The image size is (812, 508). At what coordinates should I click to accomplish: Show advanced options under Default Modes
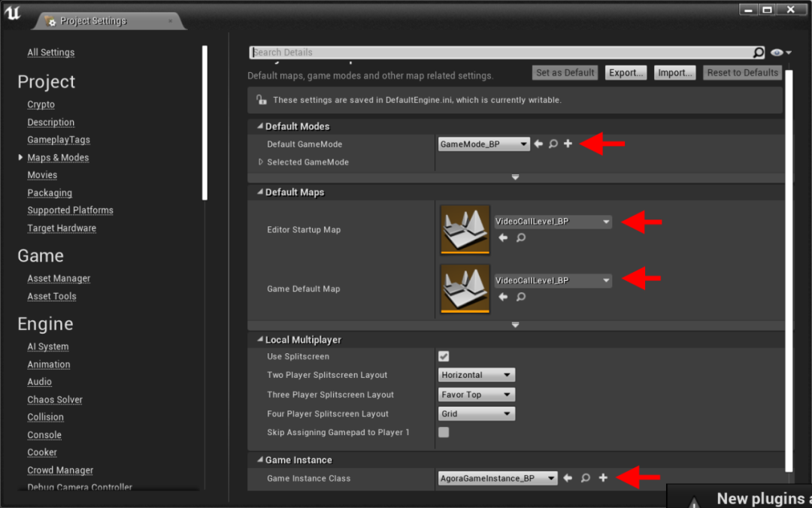[515, 177]
